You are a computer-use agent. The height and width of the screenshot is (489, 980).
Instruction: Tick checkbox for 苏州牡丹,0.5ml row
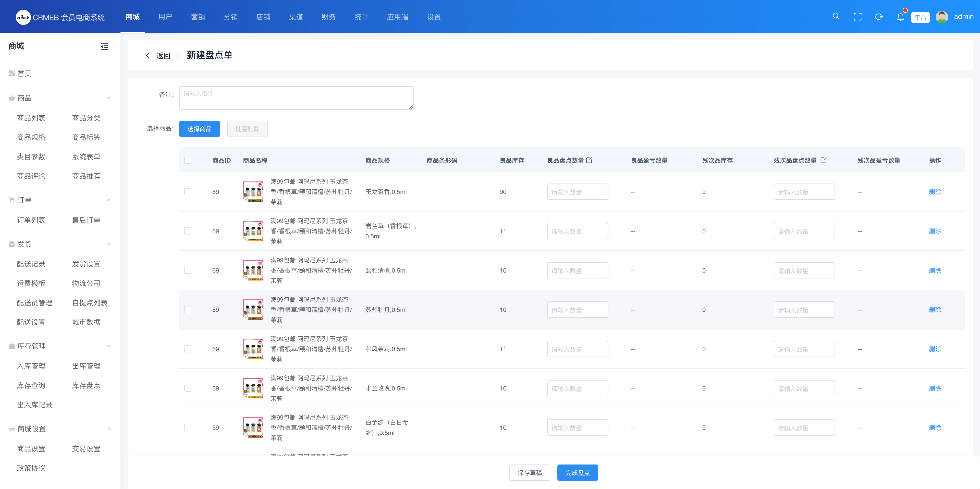188,310
